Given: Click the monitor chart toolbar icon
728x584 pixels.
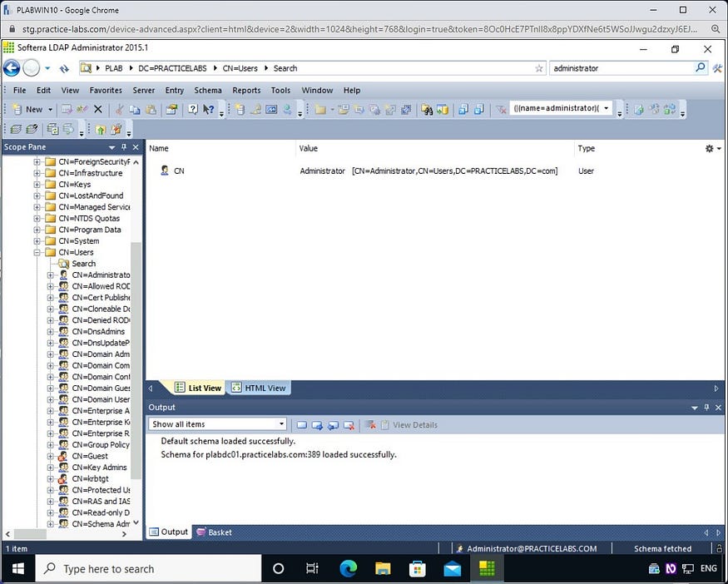Looking at the screenshot, I should [271, 110].
